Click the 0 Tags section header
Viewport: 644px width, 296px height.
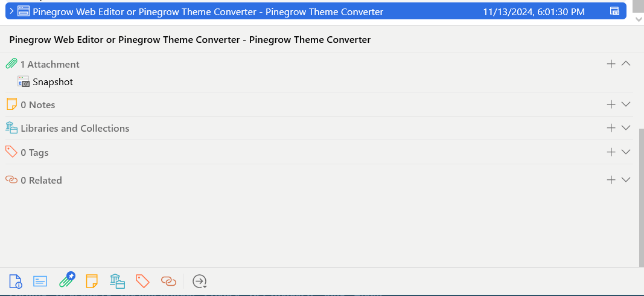pos(34,152)
